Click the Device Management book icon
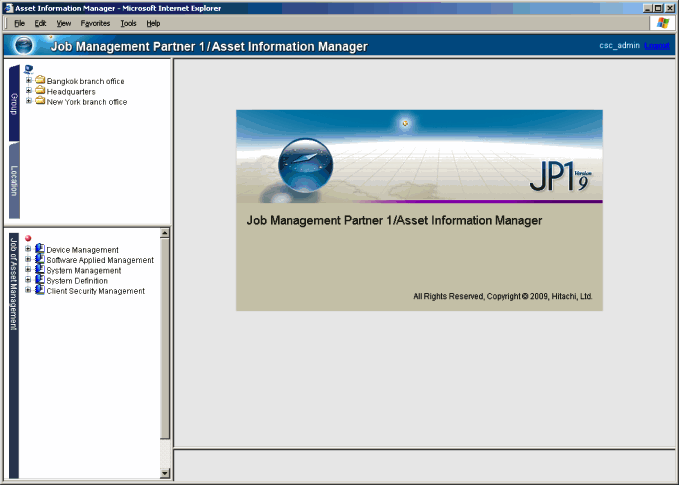The width and height of the screenshot is (679, 485). point(40,249)
